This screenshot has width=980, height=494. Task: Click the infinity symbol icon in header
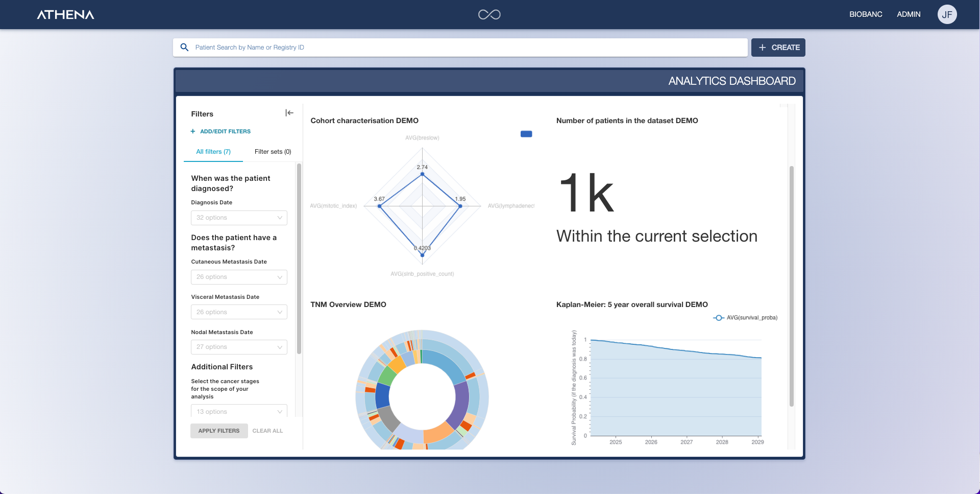tap(489, 15)
